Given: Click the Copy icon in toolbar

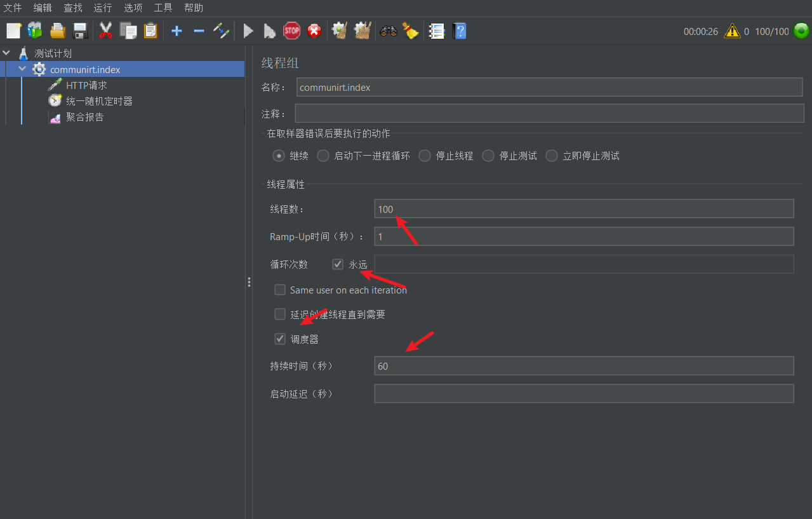Looking at the screenshot, I should [x=128, y=30].
